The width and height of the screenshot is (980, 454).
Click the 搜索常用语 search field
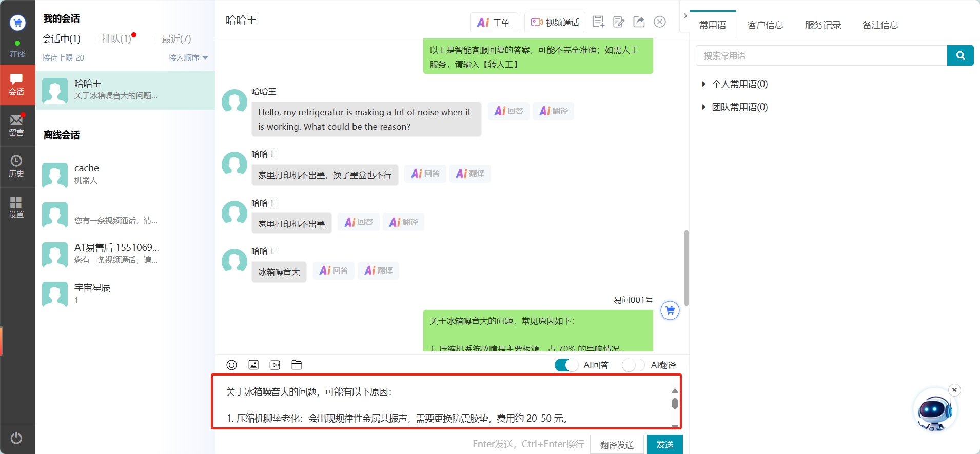tap(821, 55)
